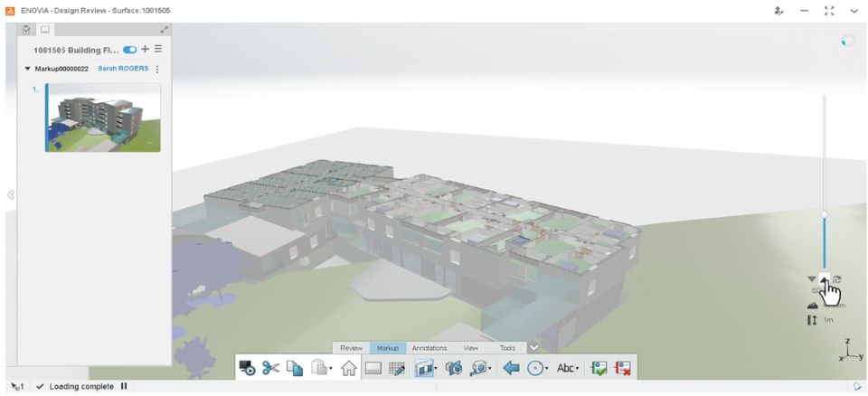Click the plus add markup icon

(145, 50)
